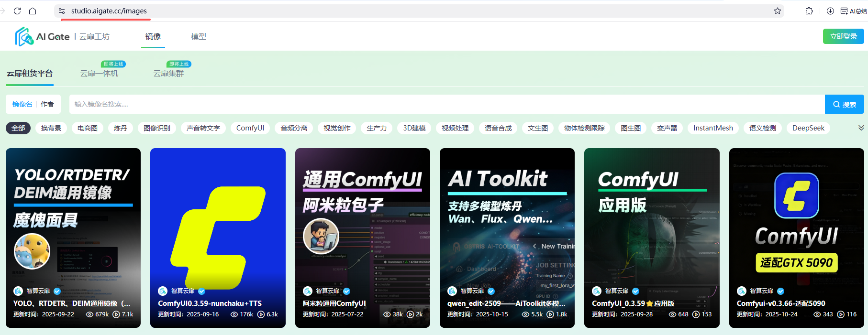Click the 搜索 button

click(x=845, y=104)
